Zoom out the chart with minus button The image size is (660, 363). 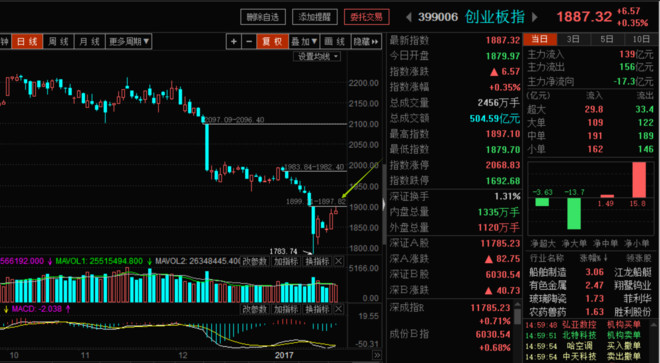[249, 42]
